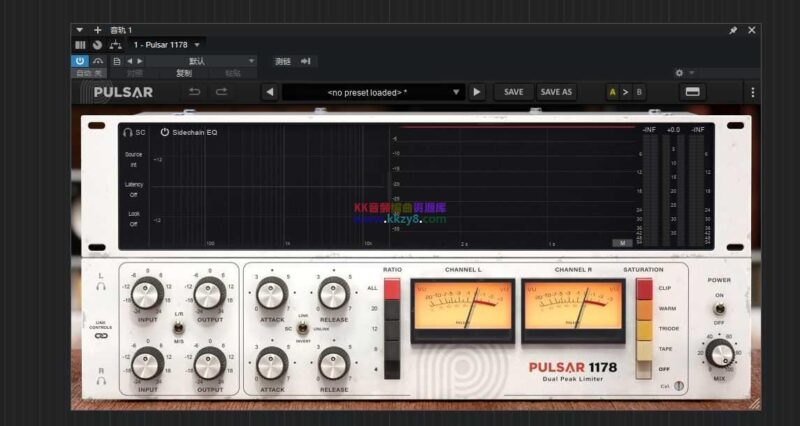800x426 pixels.
Task: Toggle the bypass arc button
Action: pos(97,61)
